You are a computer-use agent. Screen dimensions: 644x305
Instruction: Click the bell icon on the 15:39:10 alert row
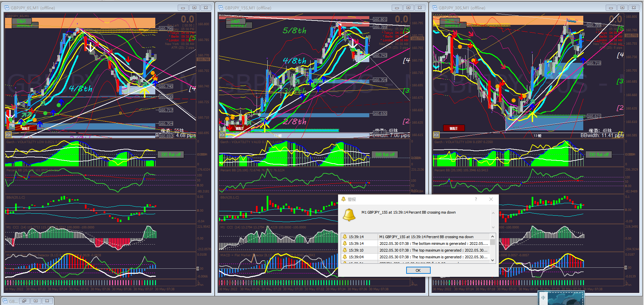click(x=344, y=250)
